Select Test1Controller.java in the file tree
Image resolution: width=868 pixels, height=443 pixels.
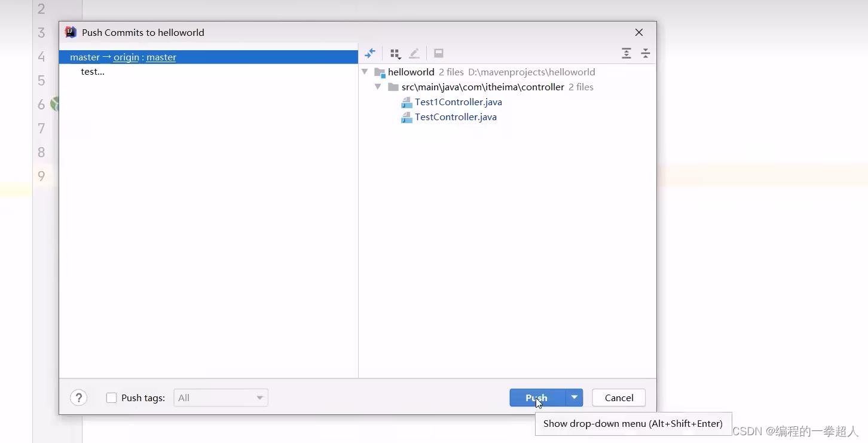click(x=459, y=102)
